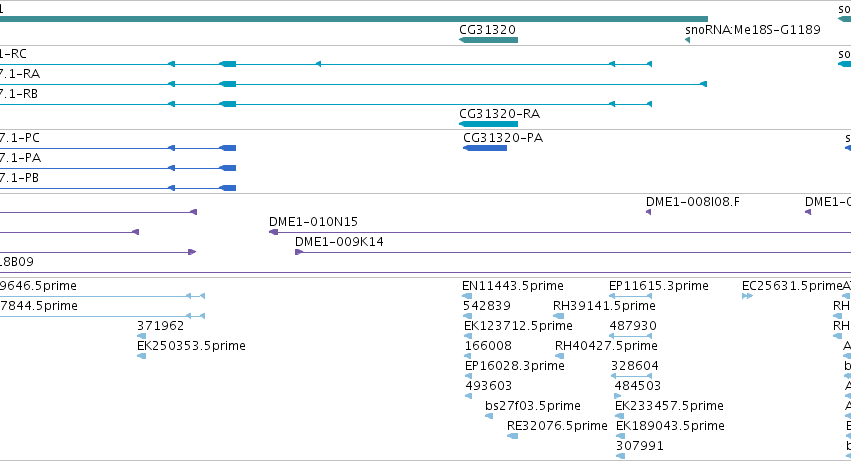This screenshot has width=851, height=461.
Task: Select the 487930 EST feature line
Action: (630, 336)
